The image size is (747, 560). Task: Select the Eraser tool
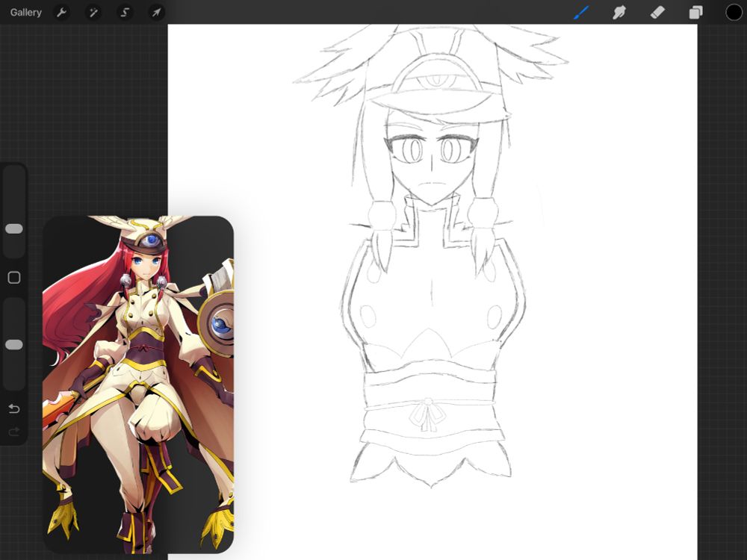pyautogui.click(x=657, y=13)
